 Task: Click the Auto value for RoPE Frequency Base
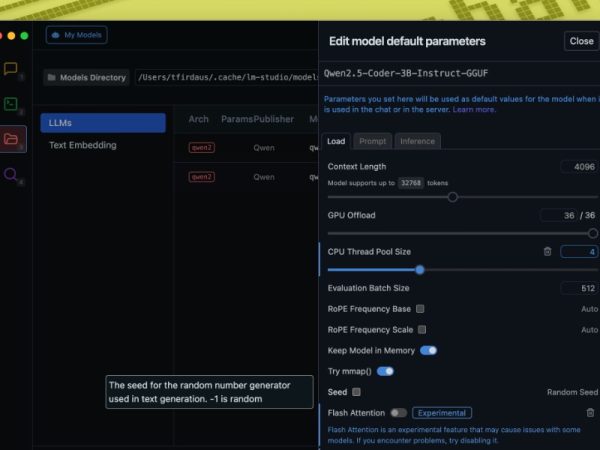click(x=589, y=309)
